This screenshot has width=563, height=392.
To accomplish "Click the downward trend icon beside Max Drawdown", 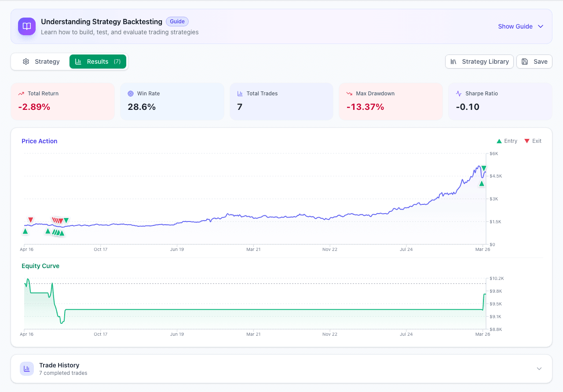I will [349, 93].
